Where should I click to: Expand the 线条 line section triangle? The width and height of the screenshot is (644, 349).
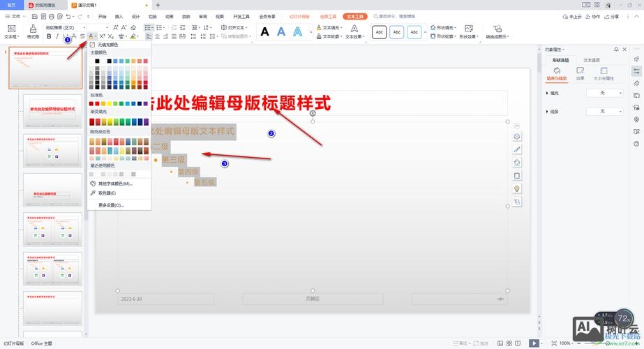tap(547, 112)
